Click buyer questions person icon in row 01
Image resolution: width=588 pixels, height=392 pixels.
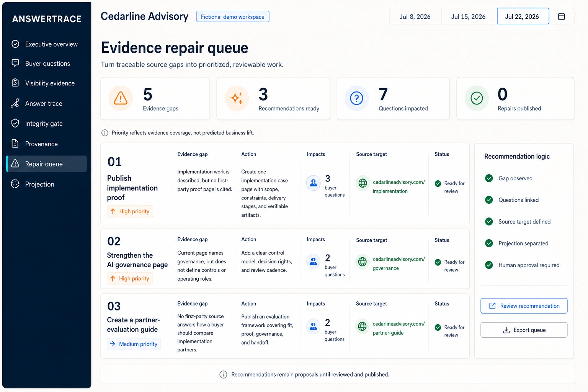[x=313, y=183]
